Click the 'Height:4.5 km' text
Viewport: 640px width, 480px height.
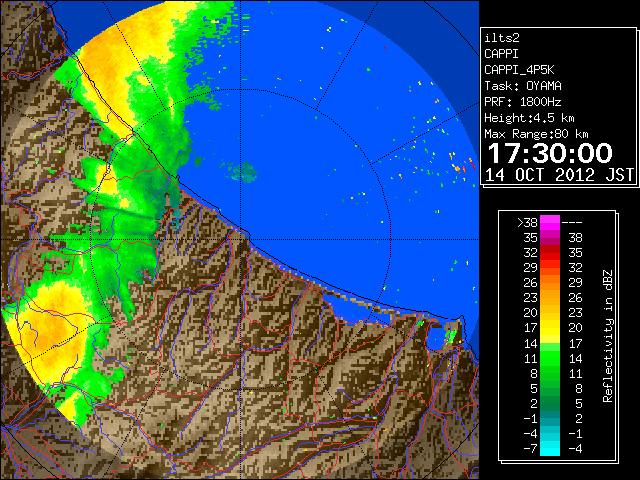[529, 118]
